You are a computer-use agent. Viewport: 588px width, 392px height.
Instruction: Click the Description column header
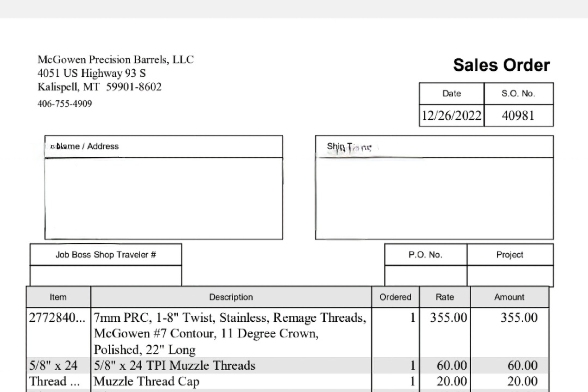(x=231, y=297)
